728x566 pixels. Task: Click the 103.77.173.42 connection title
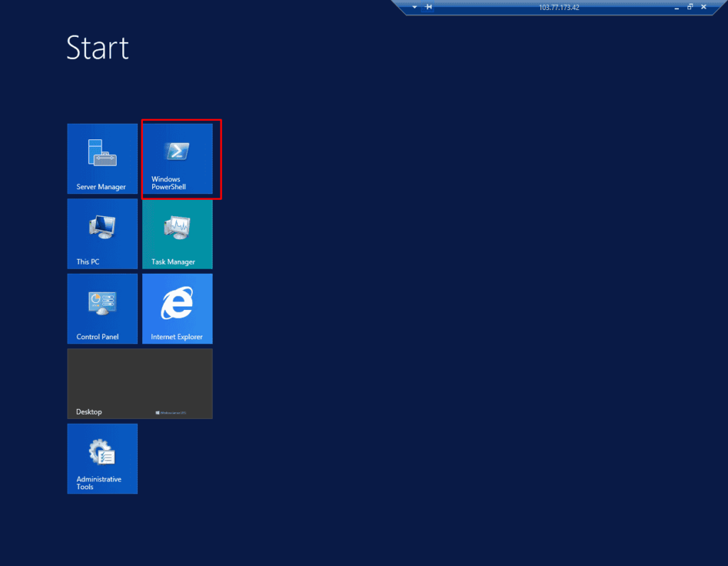click(559, 7)
